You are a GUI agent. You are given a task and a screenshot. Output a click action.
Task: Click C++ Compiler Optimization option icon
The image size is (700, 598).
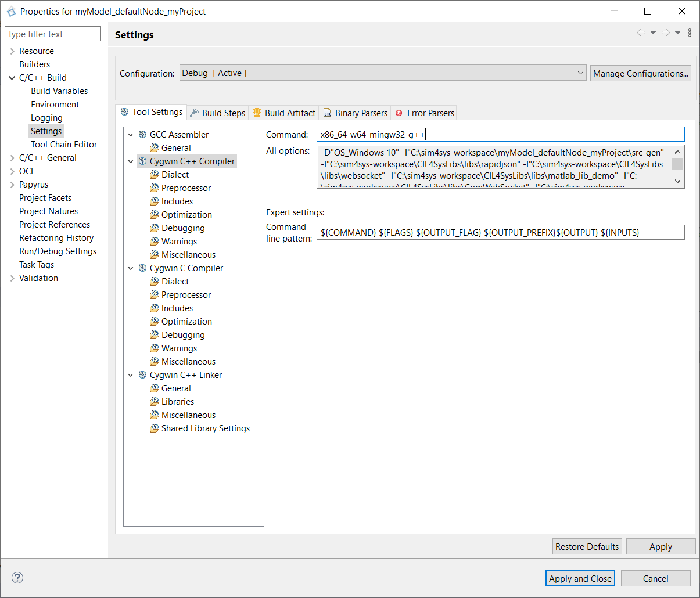tap(154, 215)
